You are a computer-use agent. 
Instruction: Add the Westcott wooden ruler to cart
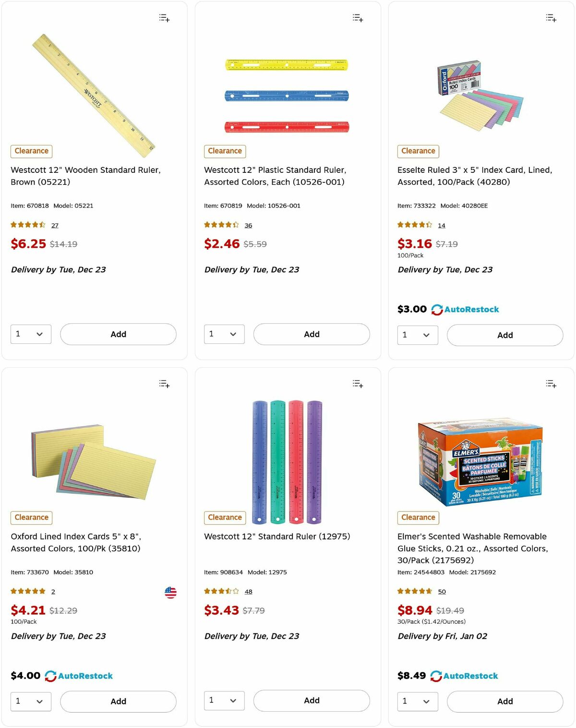click(x=118, y=334)
